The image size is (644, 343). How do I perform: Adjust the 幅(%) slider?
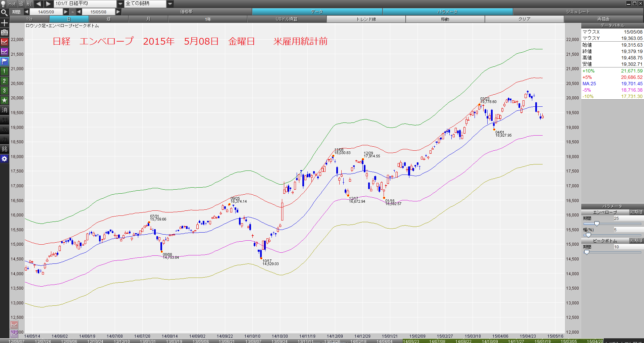coord(588,235)
